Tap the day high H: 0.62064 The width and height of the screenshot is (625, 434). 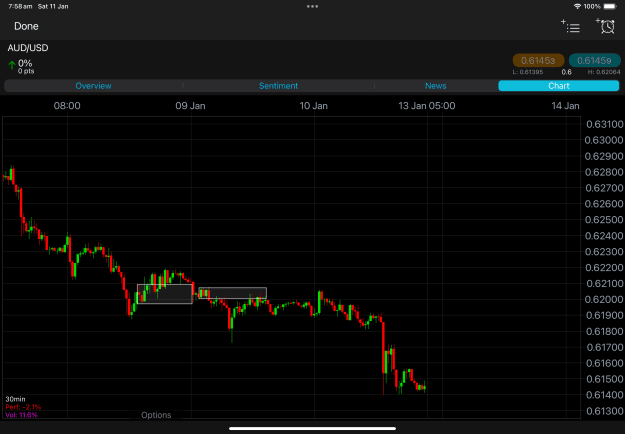coord(604,72)
